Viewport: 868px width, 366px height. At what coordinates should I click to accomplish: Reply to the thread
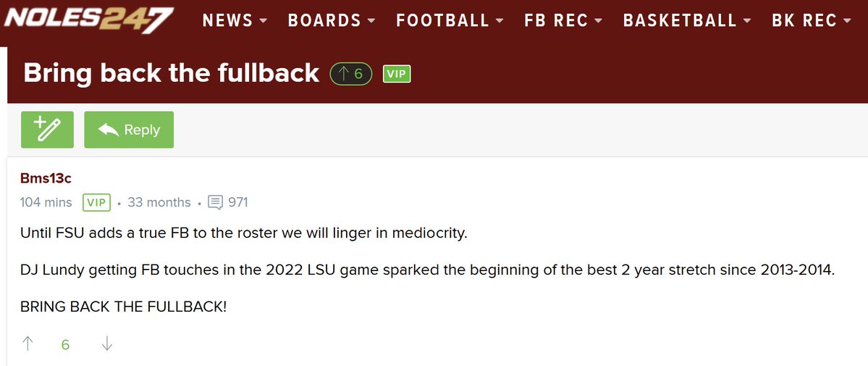(x=129, y=130)
